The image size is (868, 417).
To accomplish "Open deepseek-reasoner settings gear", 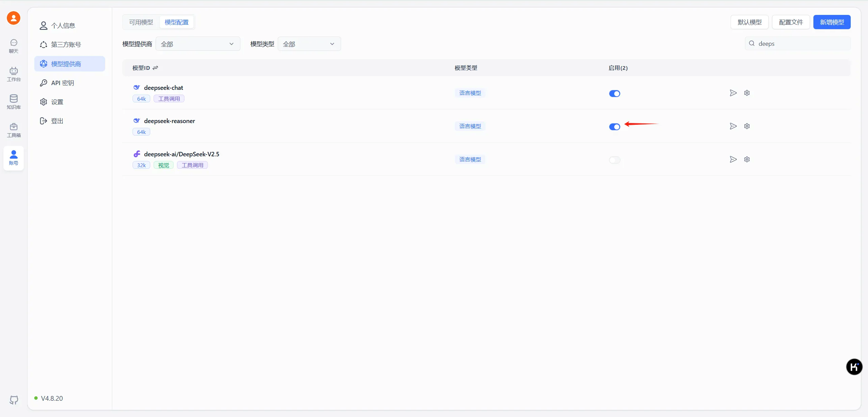I will (747, 126).
